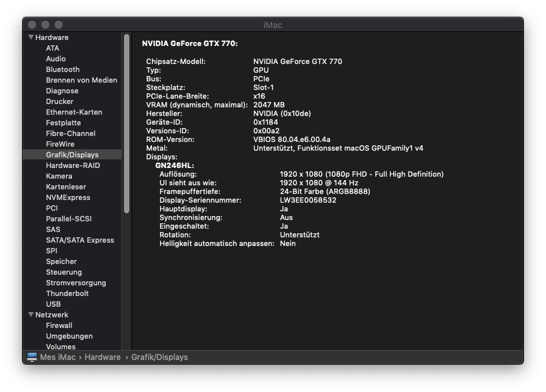Image resolution: width=546 pixels, height=392 pixels.
Task: Select Brennen von Medien entry
Action: pyautogui.click(x=81, y=80)
